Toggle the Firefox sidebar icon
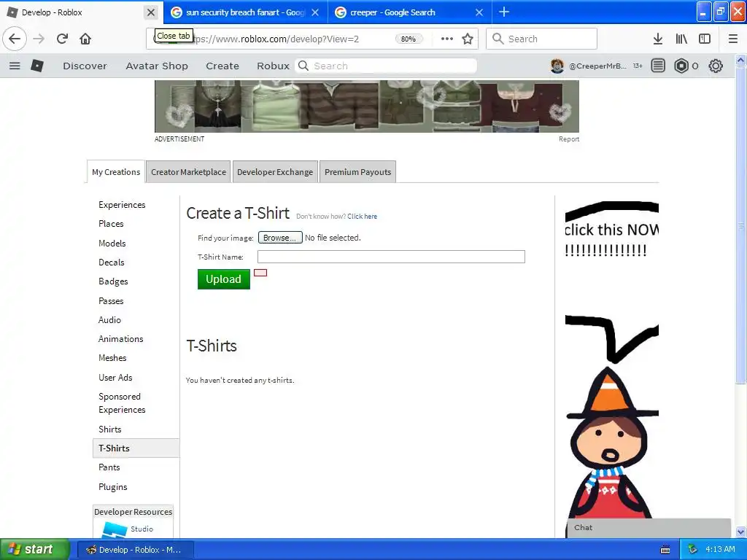Image resolution: width=747 pixels, height=560 pixels. coord(705,39)
